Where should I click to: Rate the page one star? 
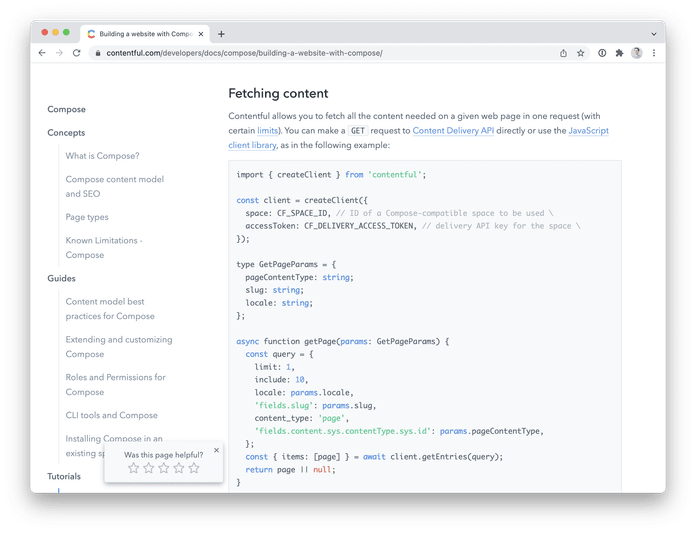click(x=132, y=468)
